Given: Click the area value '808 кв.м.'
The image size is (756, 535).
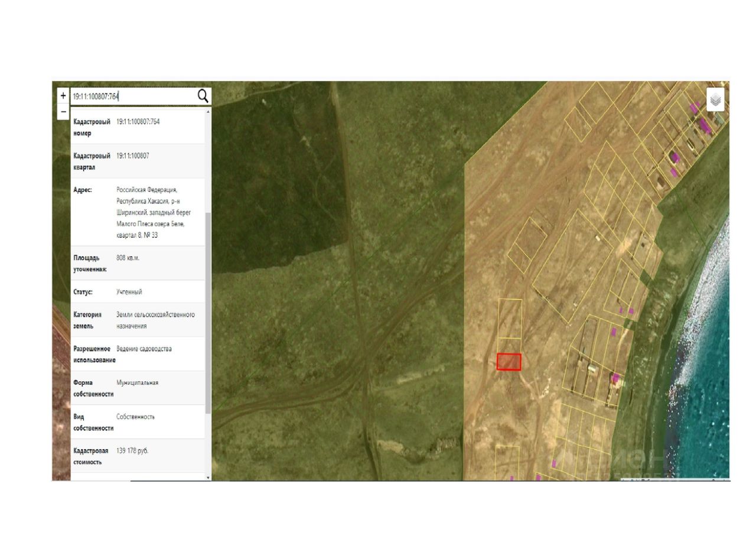Looking at the screenshot, I should click(x=128, y=258).
